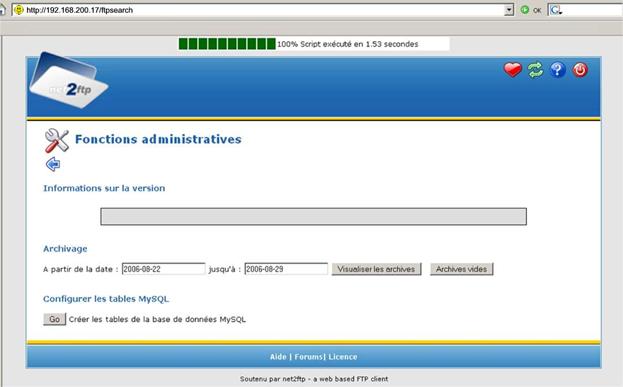The image size is (623, 387).
Task: Open the Forums footer link
Action: click(309, 357)
